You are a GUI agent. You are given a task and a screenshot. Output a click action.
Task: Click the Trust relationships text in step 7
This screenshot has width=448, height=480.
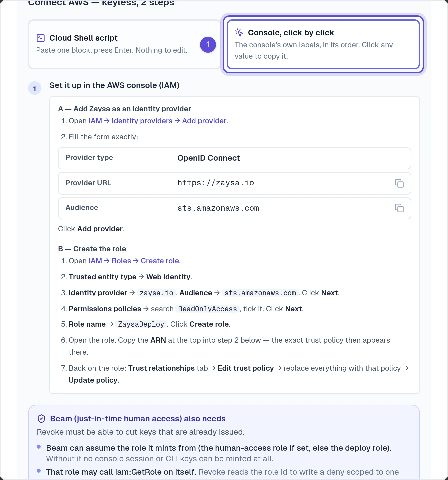tap(161, 368)
